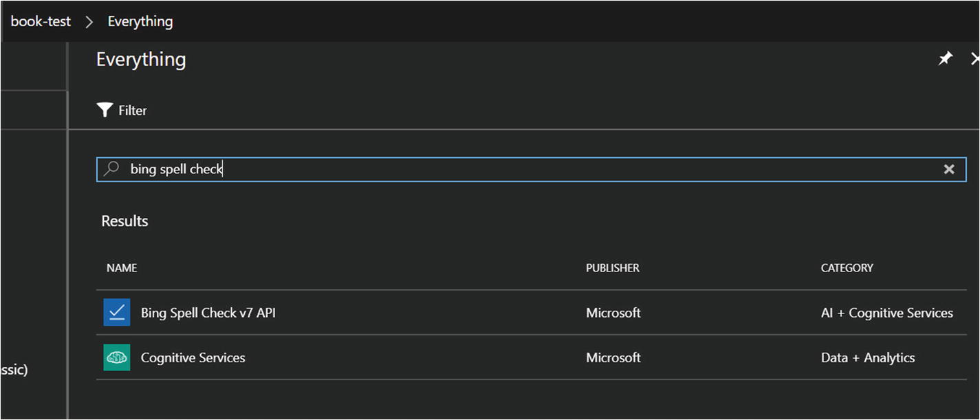Click the breadcrumb chevron after book-test
This screenshot has width=980, height=420.
(89, 21)
